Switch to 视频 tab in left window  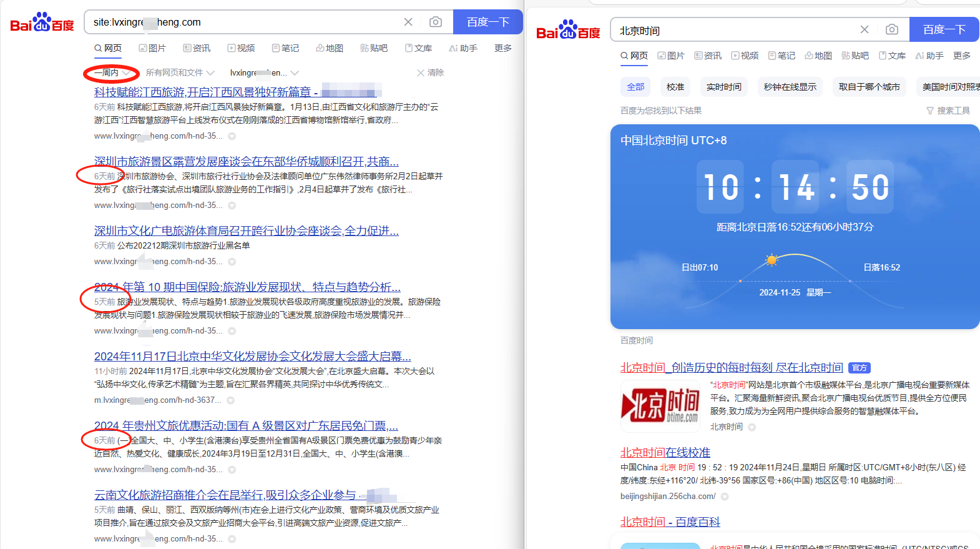tap(241, 48)
